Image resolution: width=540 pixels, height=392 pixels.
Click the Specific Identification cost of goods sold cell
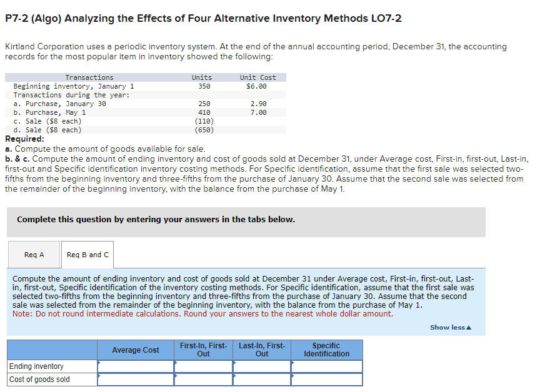point(326,379)
